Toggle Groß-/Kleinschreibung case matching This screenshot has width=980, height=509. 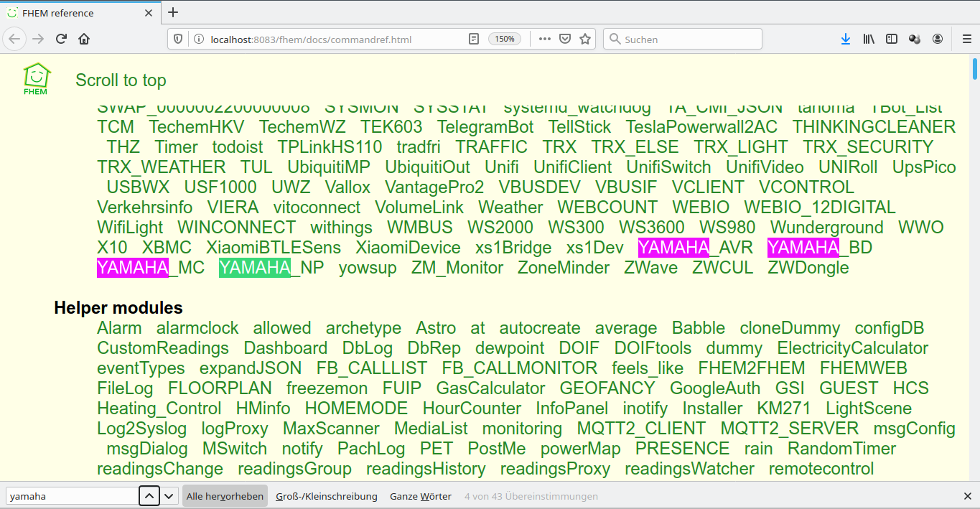327,496
